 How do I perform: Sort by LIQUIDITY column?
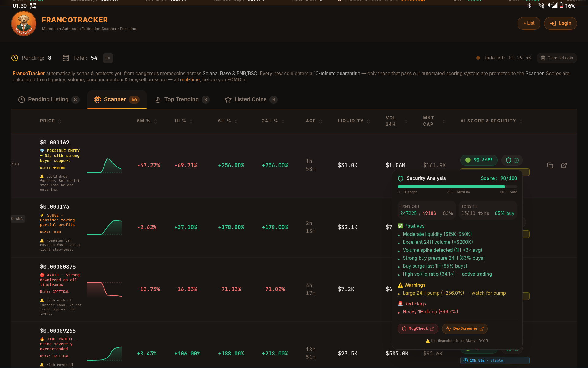click(354, 121)
